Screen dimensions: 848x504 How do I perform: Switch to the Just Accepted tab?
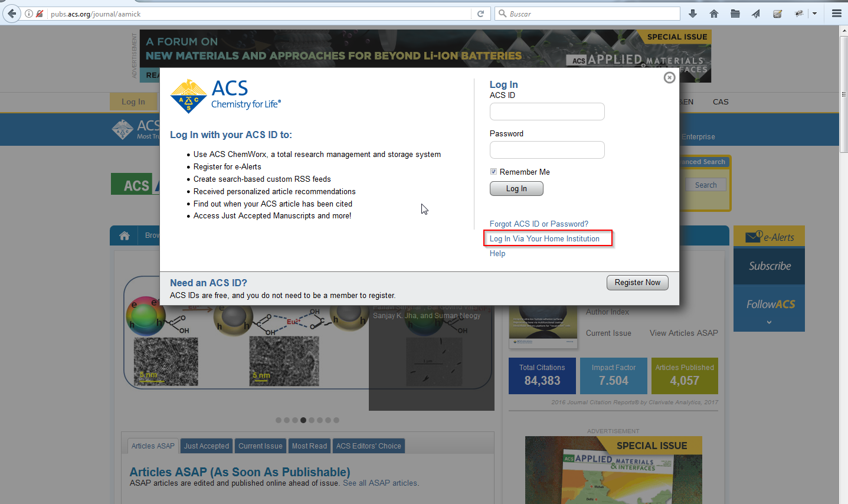(x=207, y=446)
